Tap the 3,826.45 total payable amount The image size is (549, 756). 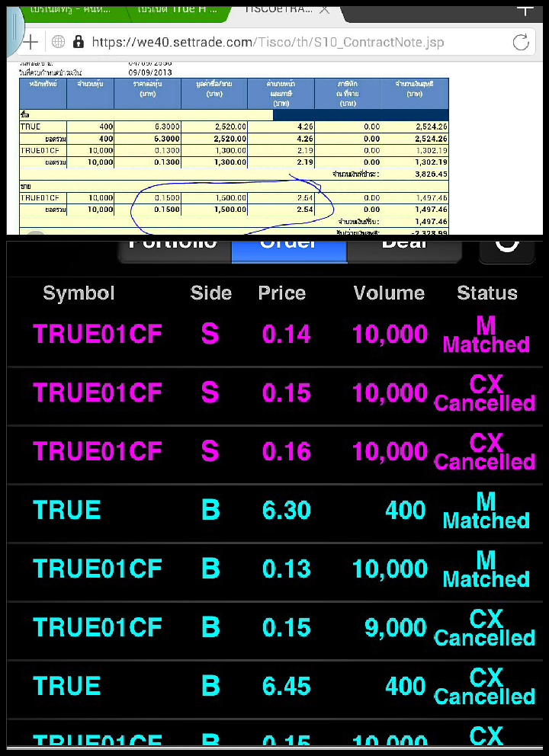pos(432,174)
